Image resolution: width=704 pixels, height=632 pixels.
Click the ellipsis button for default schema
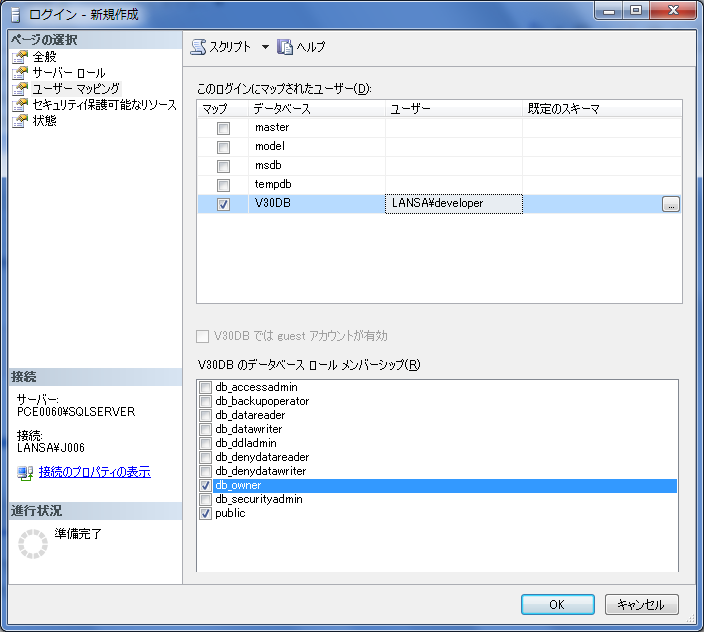[x=670, y=204]
